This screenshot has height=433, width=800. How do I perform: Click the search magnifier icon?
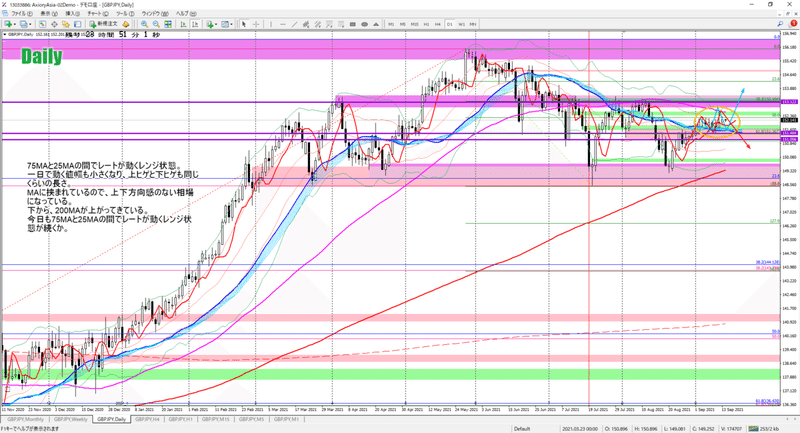click(x=780, y=24)
